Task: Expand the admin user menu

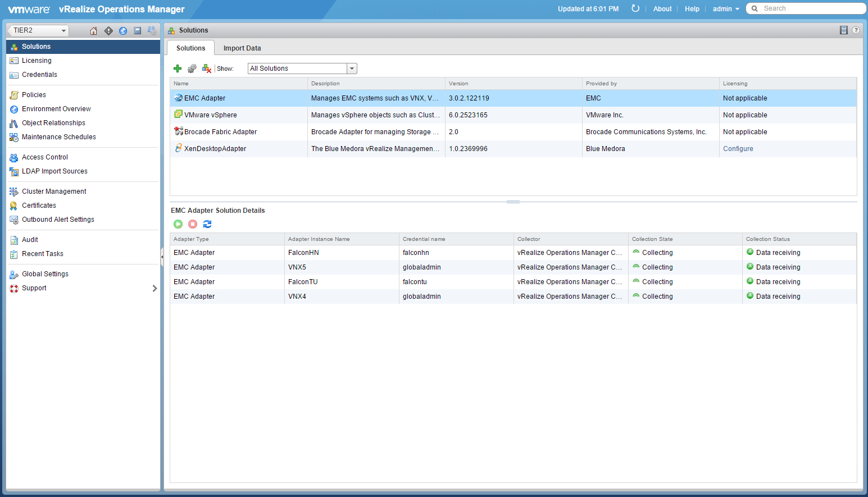Action: (x=726, y=9)
